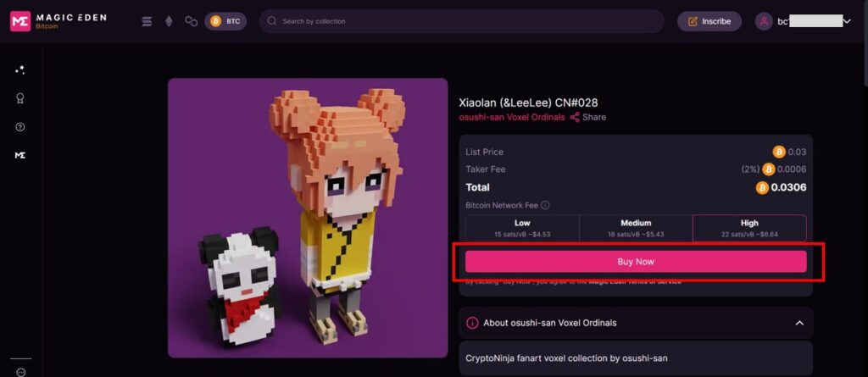Select the Low network fee option
This screenshot has width=868, height=377.
click(x=522, y=228)
